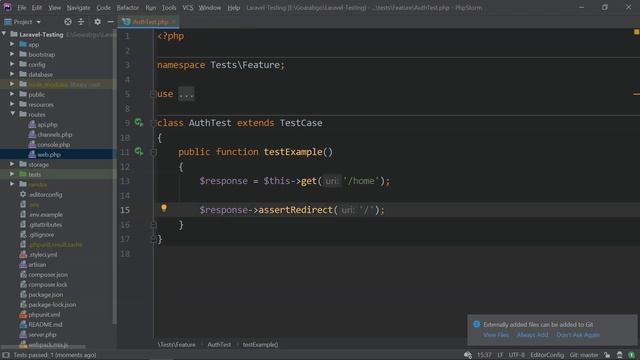Click the run gutter icon beside testExample function
640x360 pixels.
[x=139, y=151]
